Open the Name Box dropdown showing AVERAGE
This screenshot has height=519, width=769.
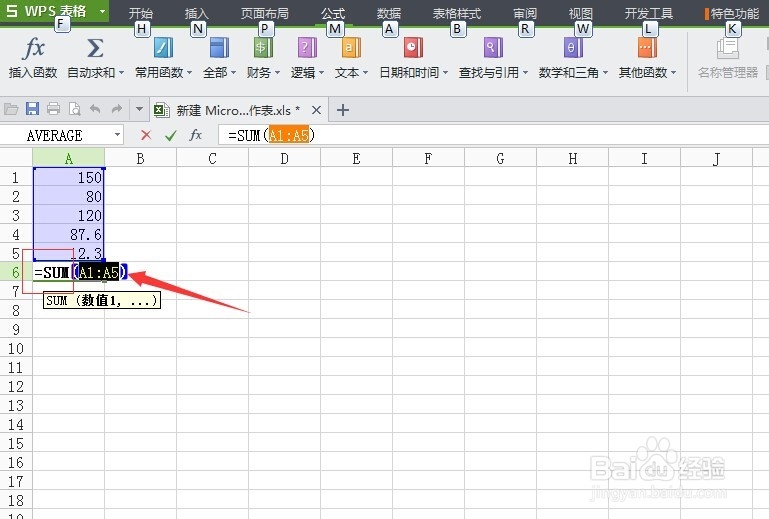pos(117,134)
